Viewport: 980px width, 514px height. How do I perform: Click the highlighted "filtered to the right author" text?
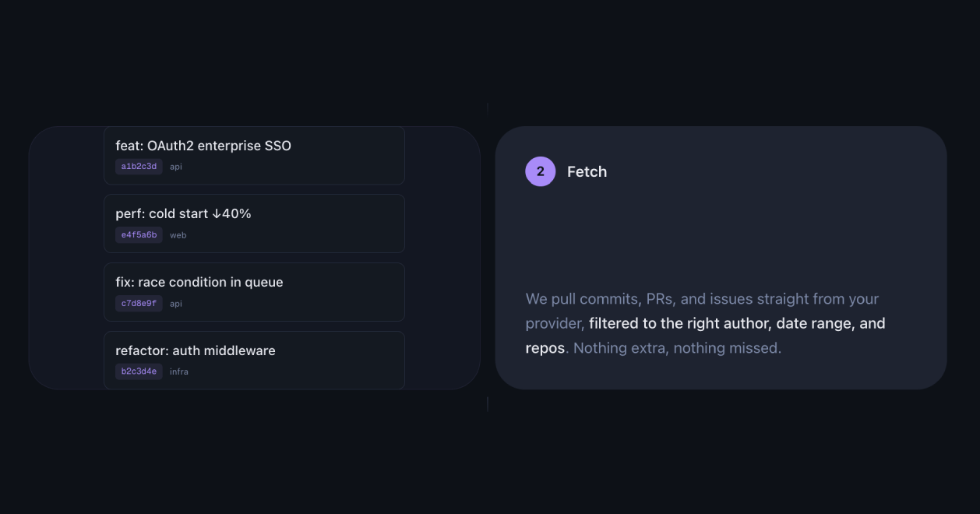coord(679,323)
